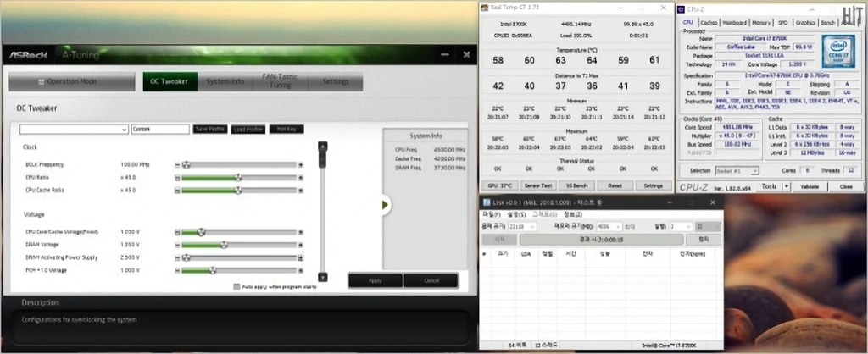Viewport: 868px width, 354px height.
Task: Apply the OC Tweaker settings
Action: coord(376,281)
